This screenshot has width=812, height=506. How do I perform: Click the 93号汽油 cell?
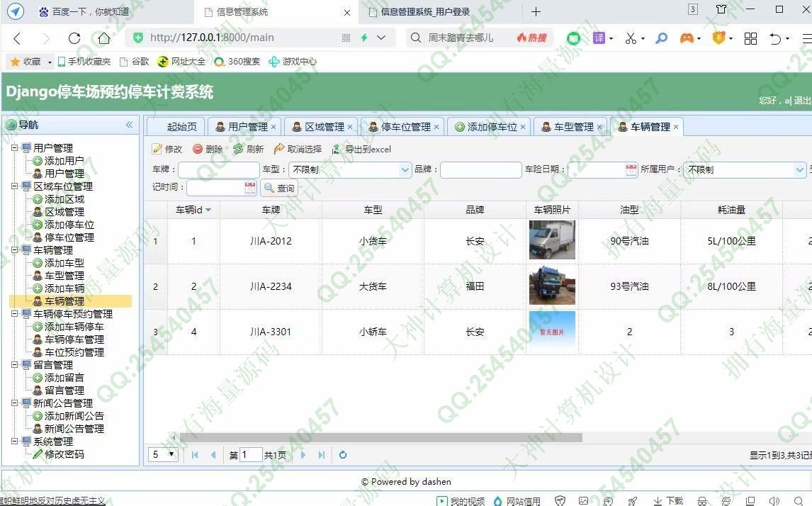point(629,286)
